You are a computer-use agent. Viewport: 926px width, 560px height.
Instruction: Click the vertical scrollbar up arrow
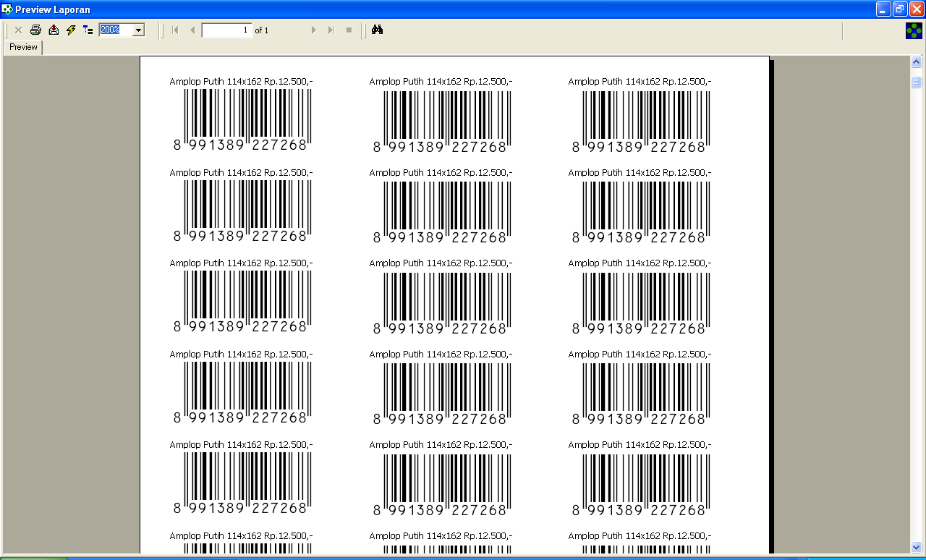click(x=916, y=62)
